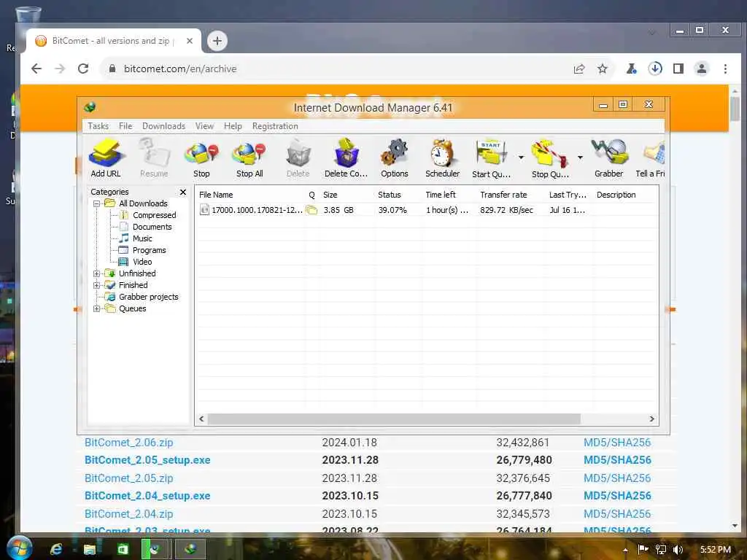The width and height of the screenshot is (747, 560).
Task: Open the Downloads menu
Action: coord(163,126)
